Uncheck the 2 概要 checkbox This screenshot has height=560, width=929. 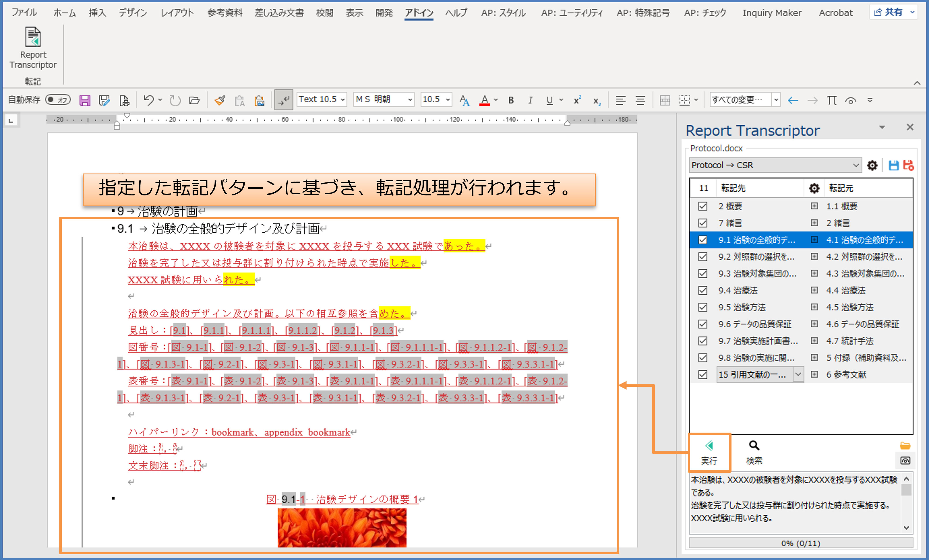coord(703,206)
